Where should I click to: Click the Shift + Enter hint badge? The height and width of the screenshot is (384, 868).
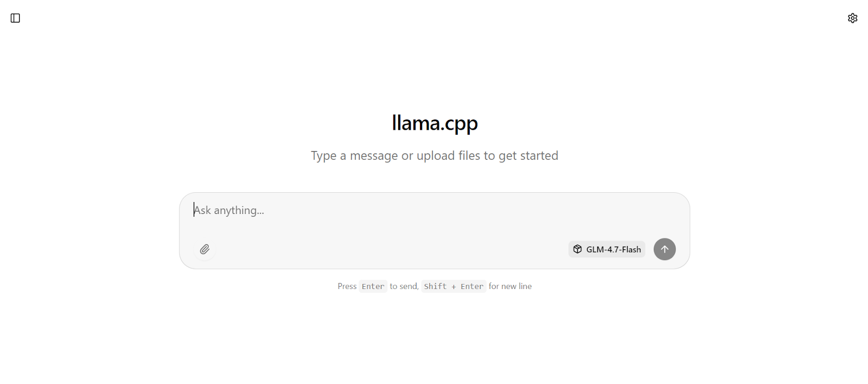pyautogui.click(x=454, y=286)
